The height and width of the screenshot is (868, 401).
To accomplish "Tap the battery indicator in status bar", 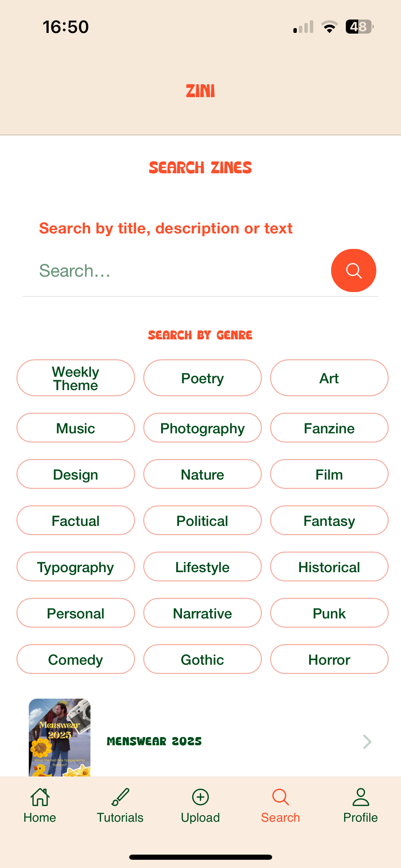I will 360,27.
